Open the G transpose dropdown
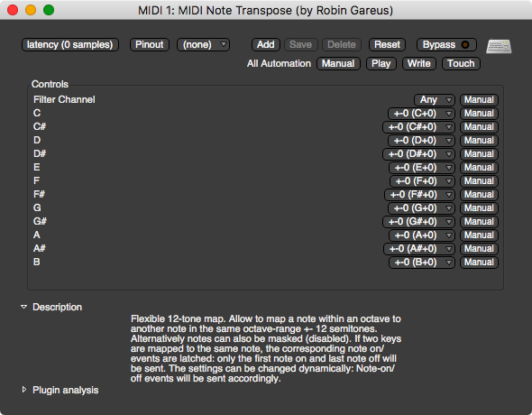The image size is (532, 415). coord(421,208)
